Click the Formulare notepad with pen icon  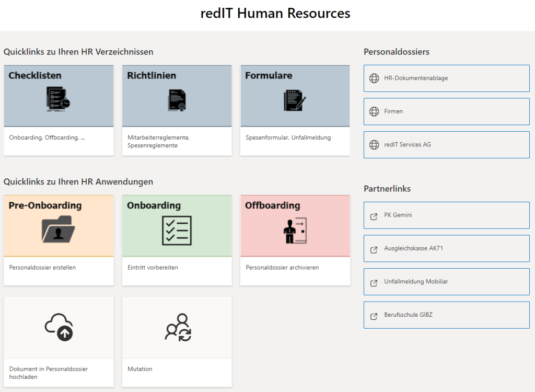coord(295,100)
